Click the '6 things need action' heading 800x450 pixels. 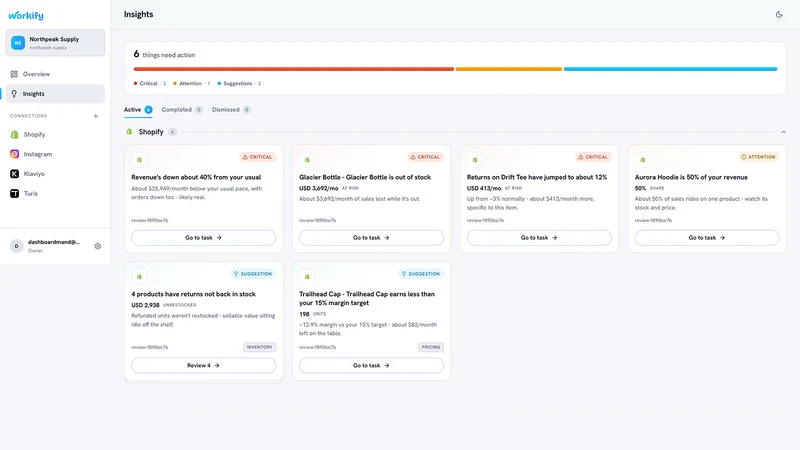pos(164,54)
